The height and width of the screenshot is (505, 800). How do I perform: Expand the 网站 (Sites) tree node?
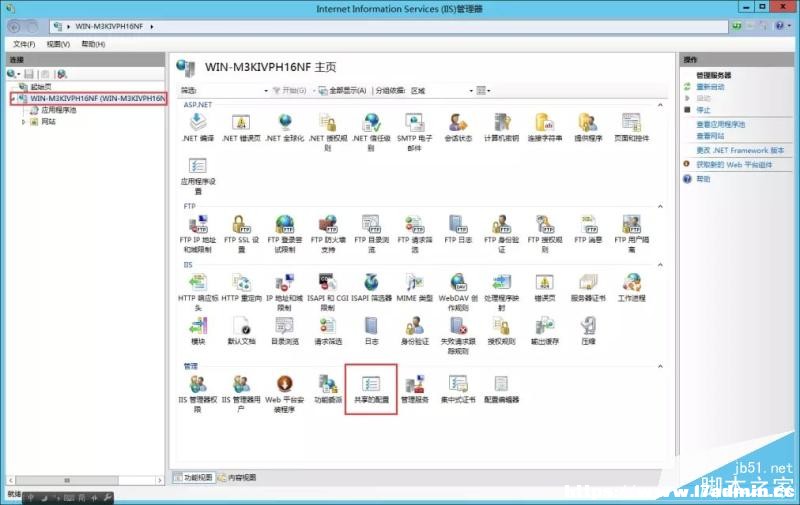23,122
